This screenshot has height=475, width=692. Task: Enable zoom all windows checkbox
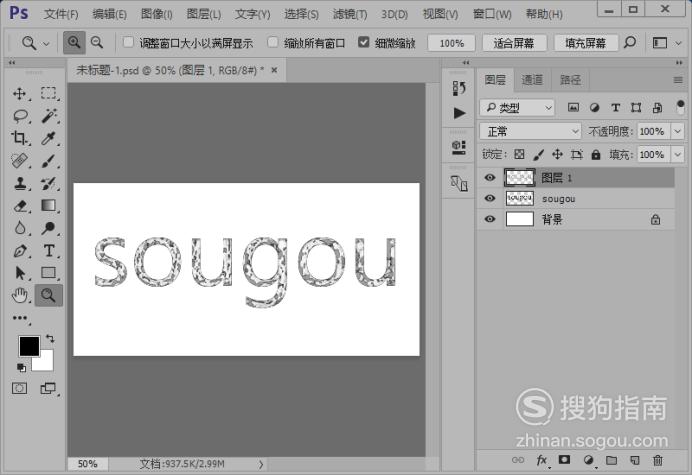click(x=273, y=42)
